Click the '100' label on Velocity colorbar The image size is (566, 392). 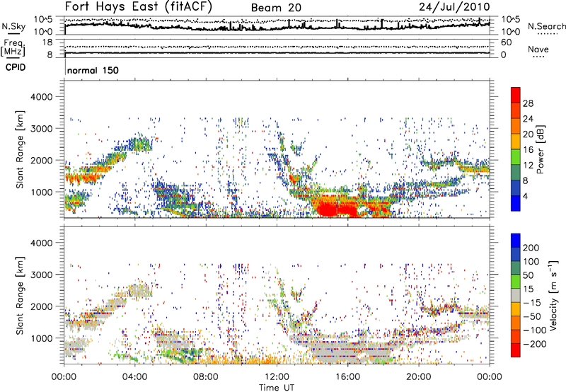click(x=531, y=262)
